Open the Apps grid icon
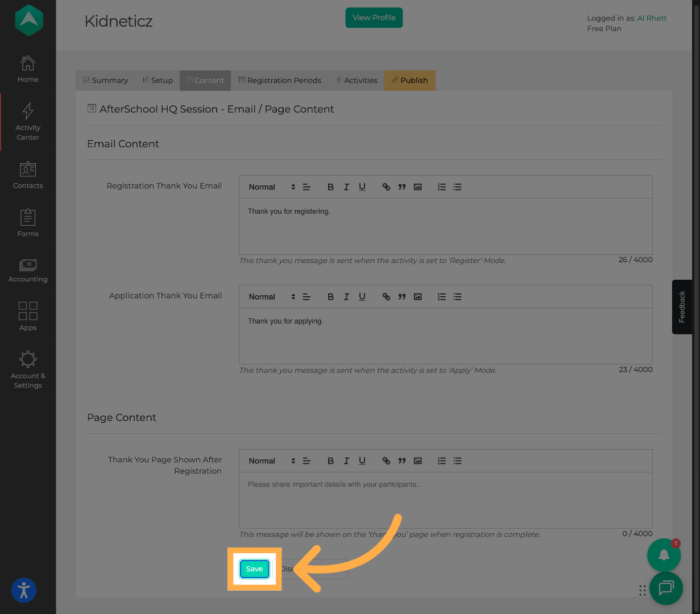The image size is (700, 614). [x=28, y=311]
